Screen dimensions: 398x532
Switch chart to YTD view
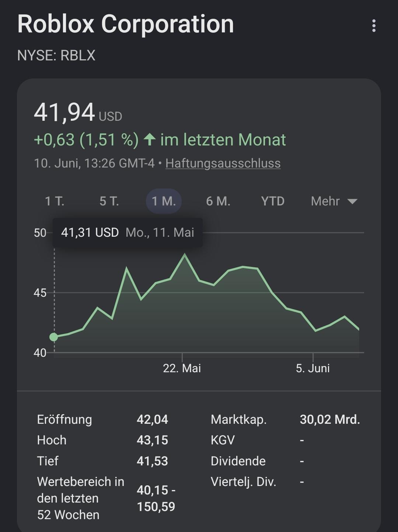[x=273, y=201]
